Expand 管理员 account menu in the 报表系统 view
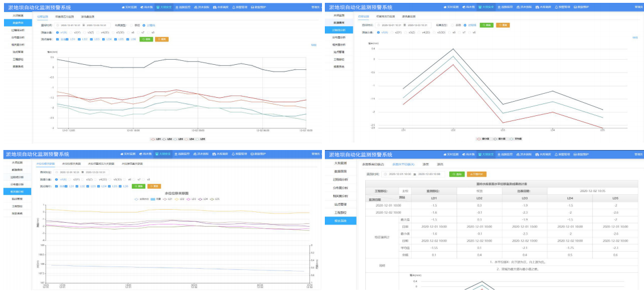This screenshot has width=644, height=300. (x=637, y=154)
